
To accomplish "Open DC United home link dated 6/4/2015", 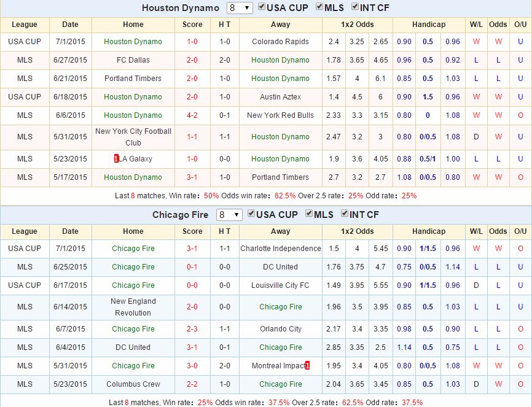I will tap(133, 347).
